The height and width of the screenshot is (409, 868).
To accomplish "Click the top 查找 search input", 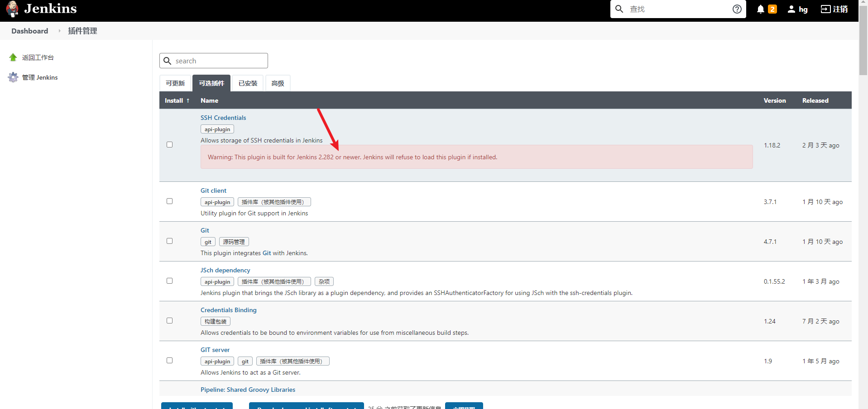I will point(678,9).
